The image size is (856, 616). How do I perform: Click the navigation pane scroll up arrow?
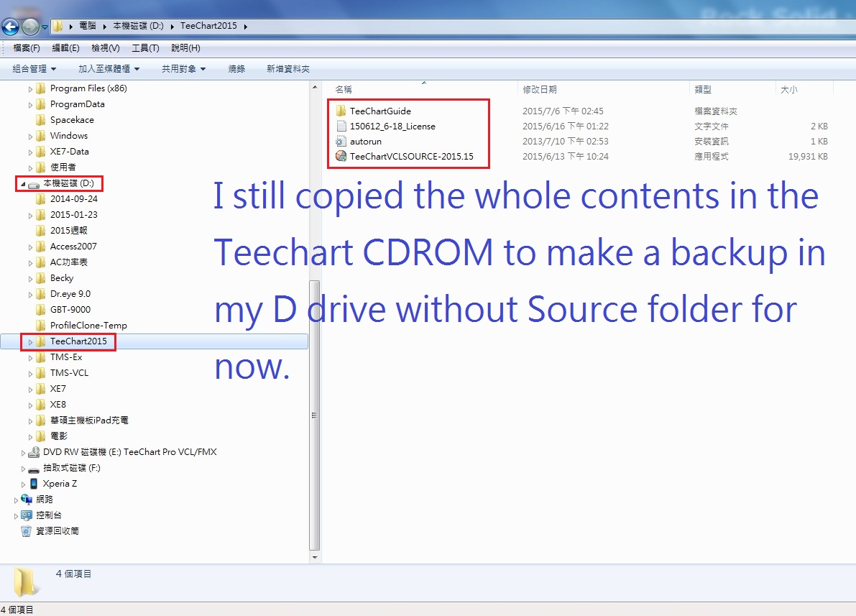tap(315, 88)
